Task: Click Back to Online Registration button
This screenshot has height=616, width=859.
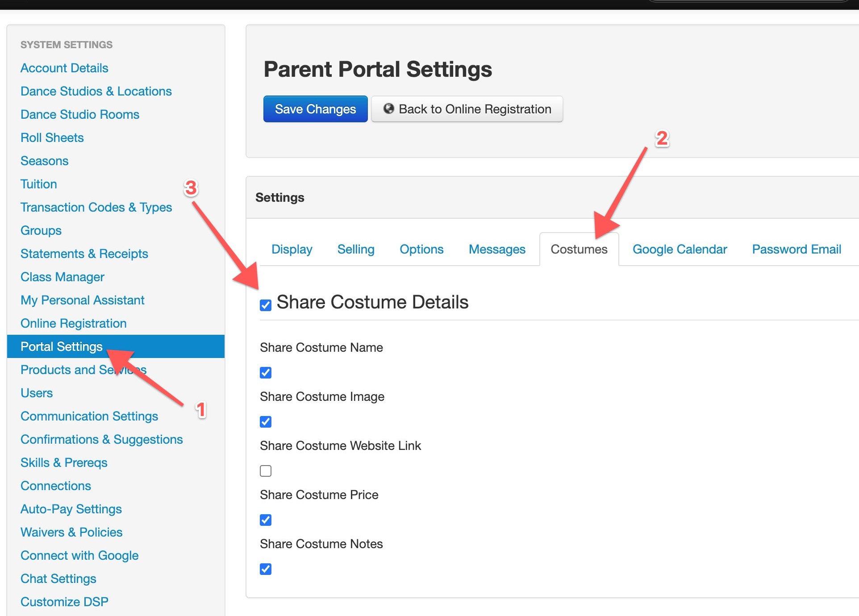Action: click(467, 109)
